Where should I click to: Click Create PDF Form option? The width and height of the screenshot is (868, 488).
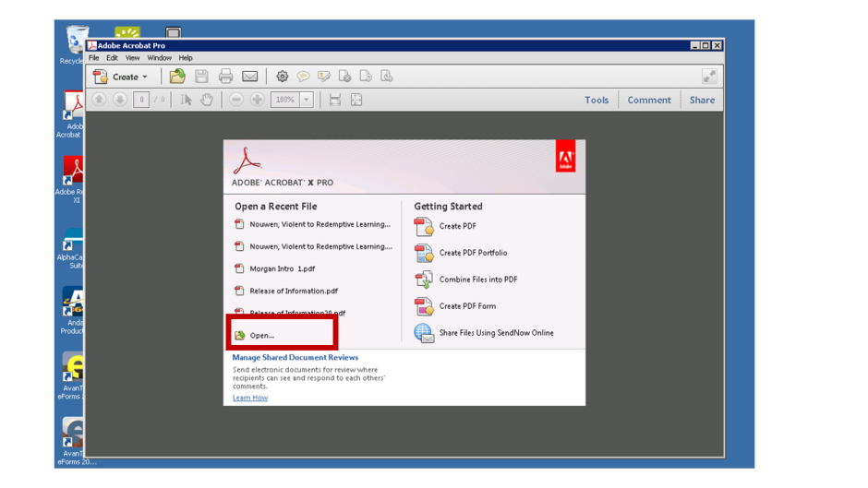[455, 306]
